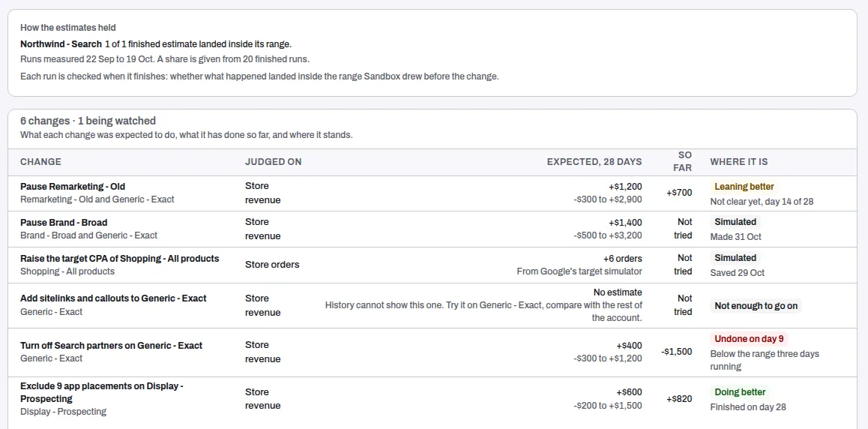Click the 'Pause Brand - Broad' change title

[64, 223]
